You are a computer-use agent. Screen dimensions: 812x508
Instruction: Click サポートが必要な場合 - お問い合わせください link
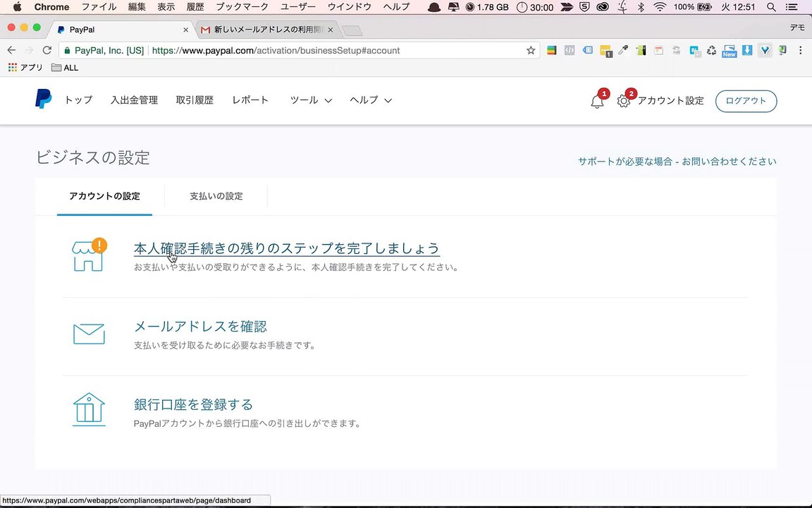click(x=677, y=161)
